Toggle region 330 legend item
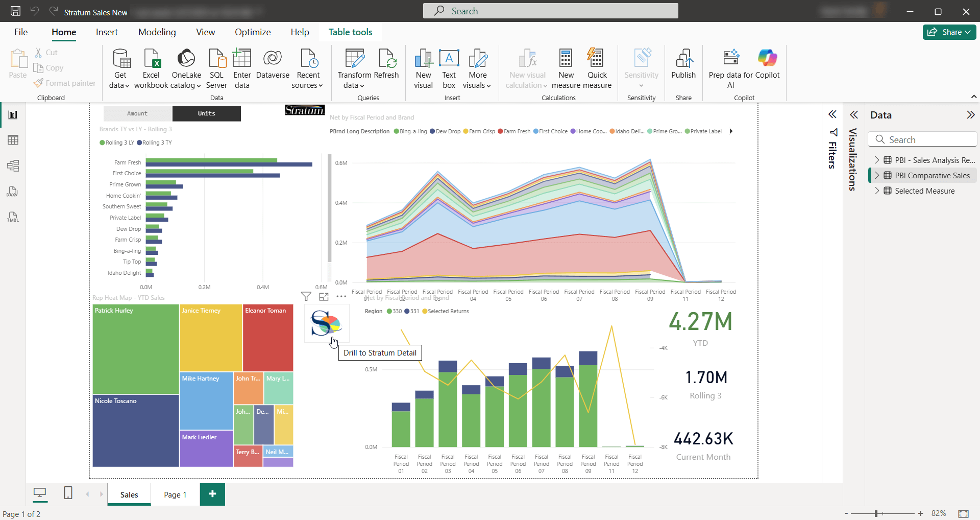 pos(395,311)
